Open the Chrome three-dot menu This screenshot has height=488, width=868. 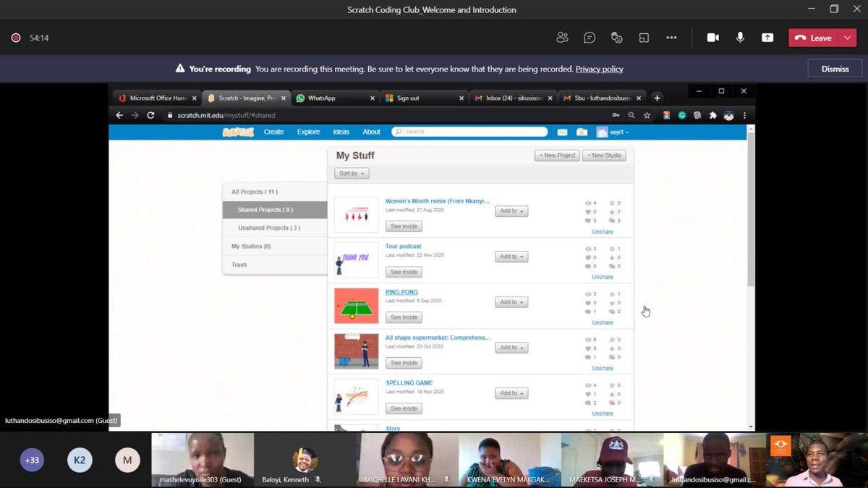click(744, 115)
